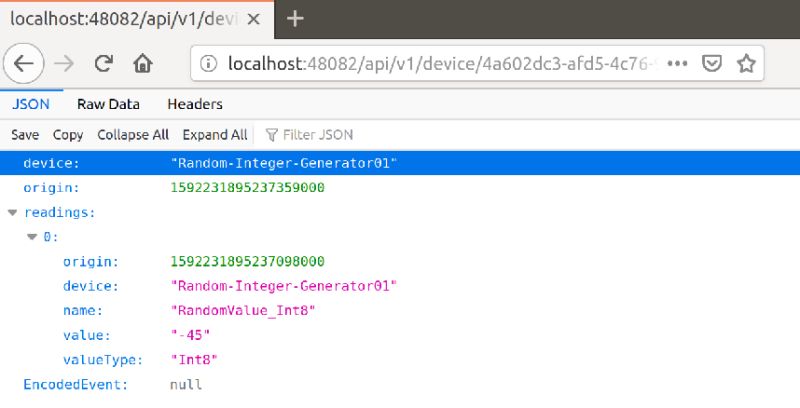Image resolution: width=800 pixels, height=408 pixels.
Task: Open page actions three-dot menu
Action: [678, 64]
